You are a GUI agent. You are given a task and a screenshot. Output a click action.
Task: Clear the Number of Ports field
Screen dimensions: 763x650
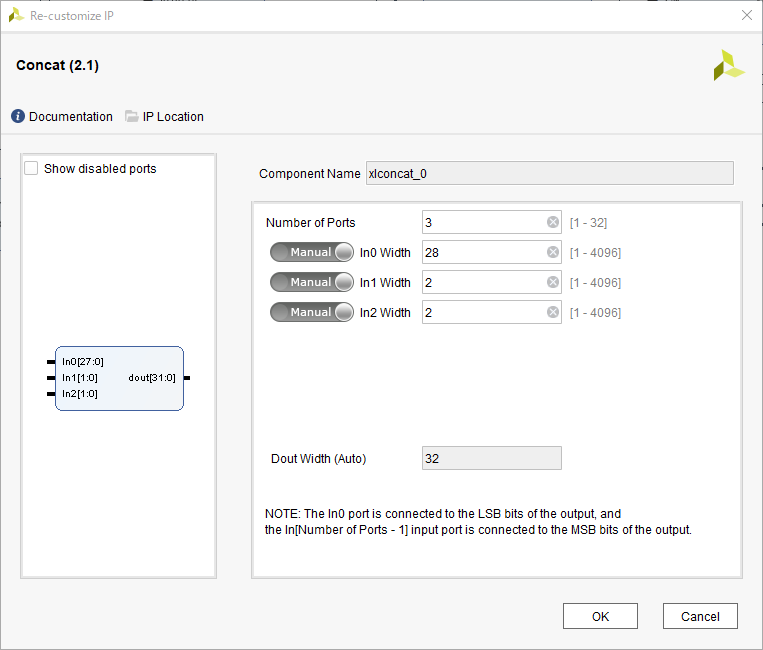[x=553, y=223]
